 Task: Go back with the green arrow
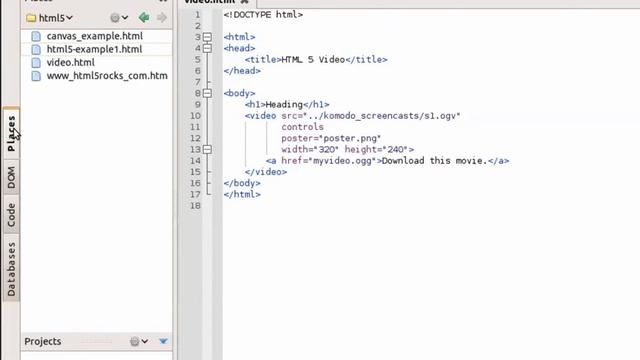[144, 18]
